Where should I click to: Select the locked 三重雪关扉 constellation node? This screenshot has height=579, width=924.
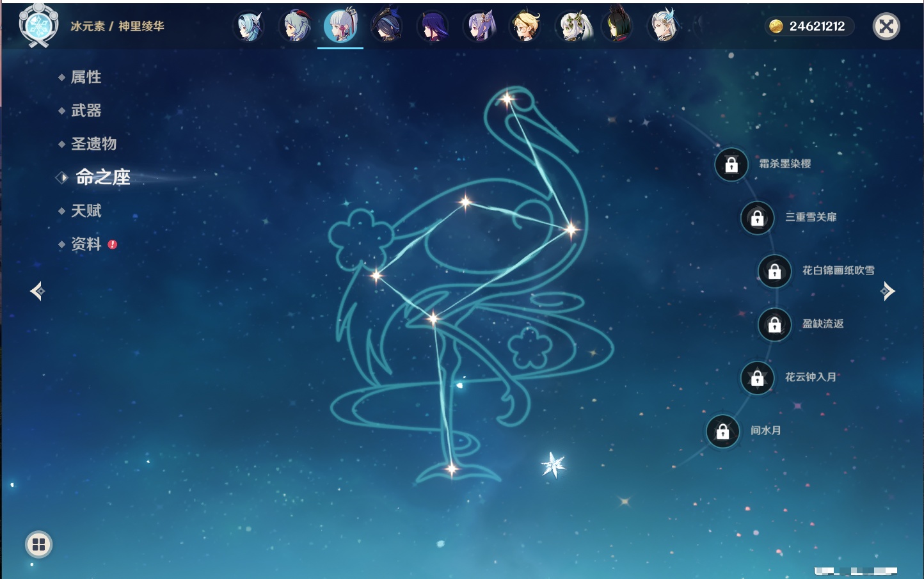pyautogui.click(x=757, y=218)
